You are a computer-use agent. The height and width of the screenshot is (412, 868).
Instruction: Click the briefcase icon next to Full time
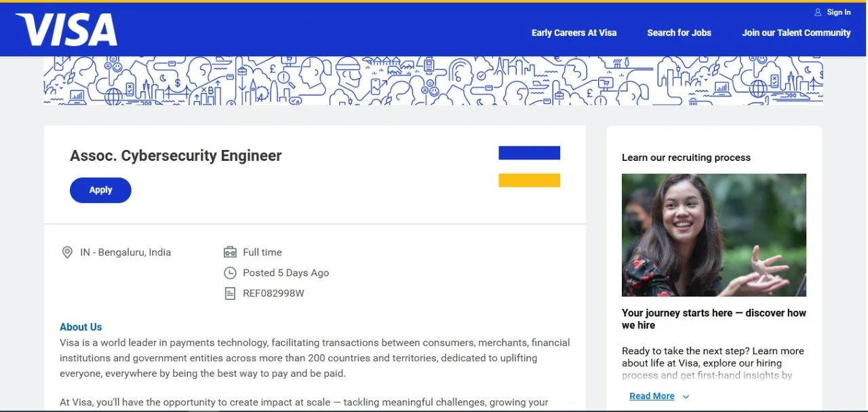click(x=230, y=252)
